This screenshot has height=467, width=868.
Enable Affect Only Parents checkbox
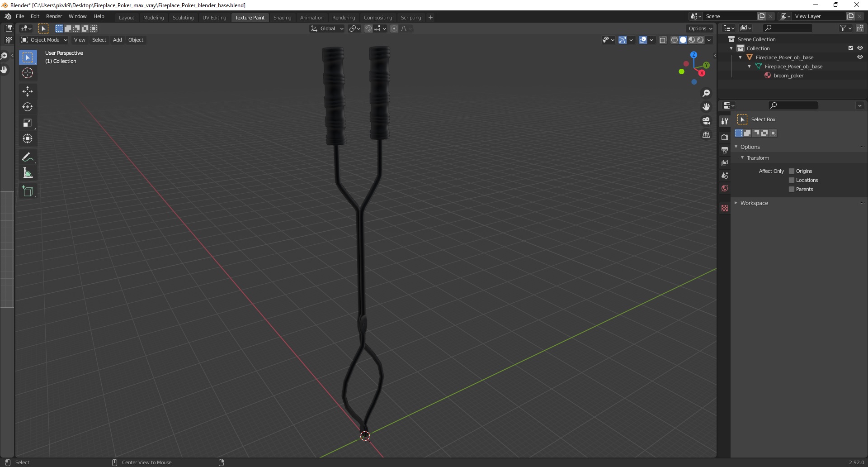pyautogui.click(x=792, y=189)
